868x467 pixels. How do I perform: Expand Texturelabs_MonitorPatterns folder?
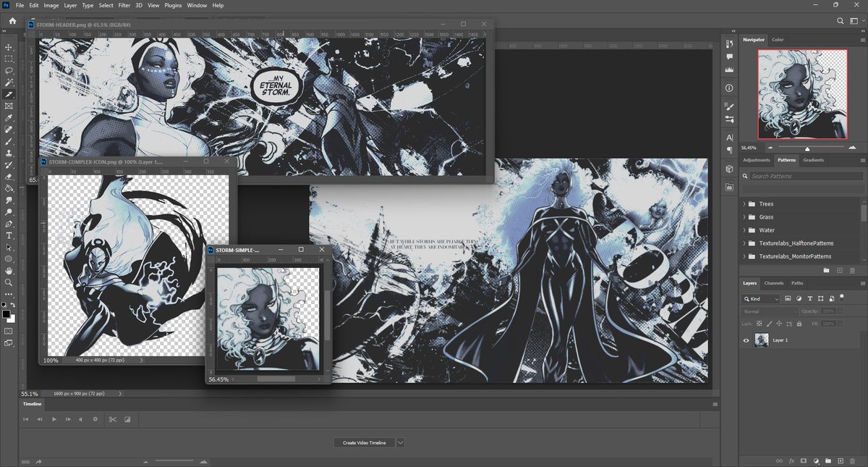tap(744, 256)
